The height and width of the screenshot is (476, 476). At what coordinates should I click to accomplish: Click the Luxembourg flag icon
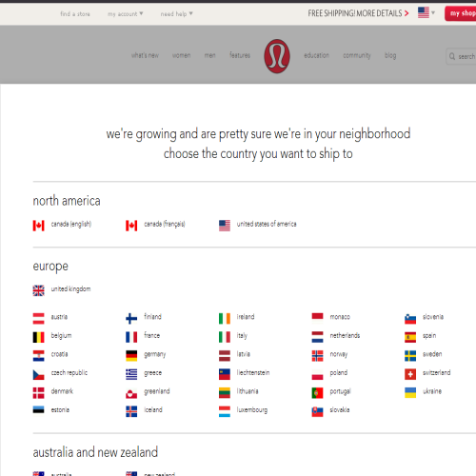click(x=225, y=411)
